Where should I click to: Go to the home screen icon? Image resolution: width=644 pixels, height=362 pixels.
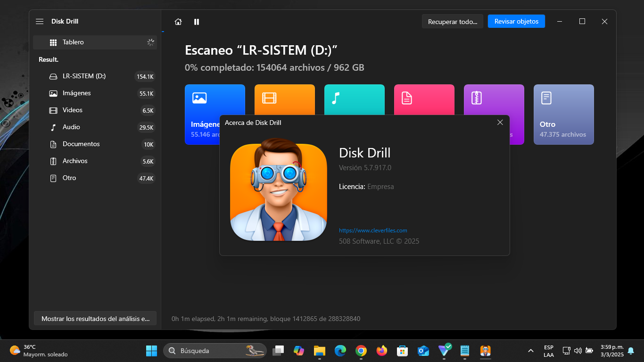[178, 22]
